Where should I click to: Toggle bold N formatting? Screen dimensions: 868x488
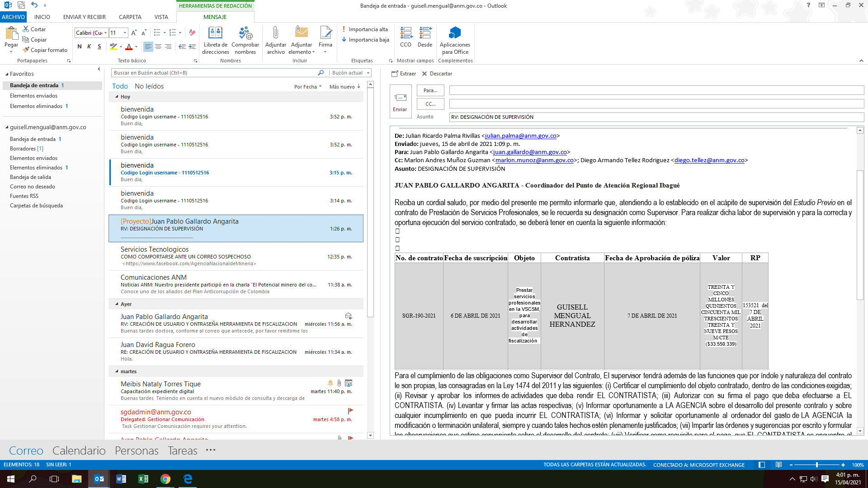click(80, 47)
